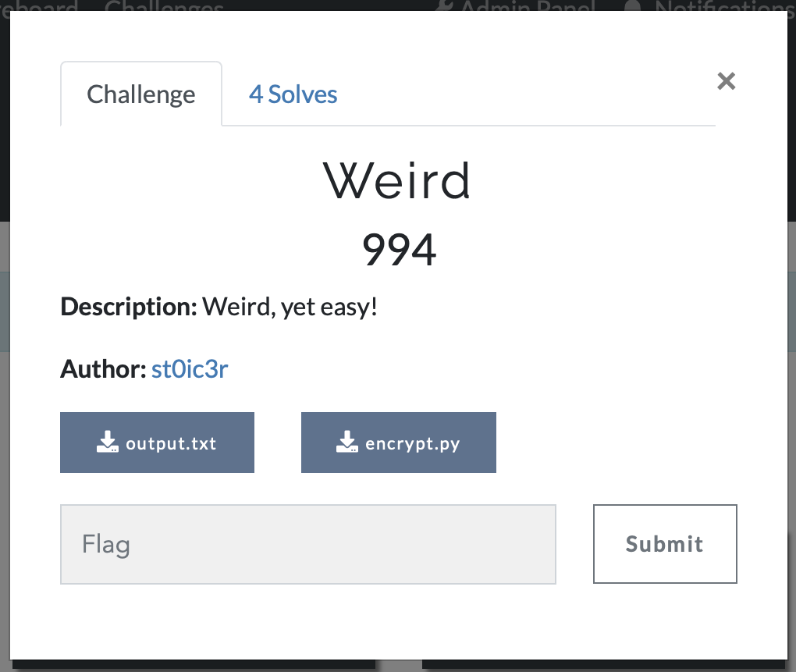Open author st0ic3r's profile link
Viewport: 796px width, 672px height.
[190, 369]
